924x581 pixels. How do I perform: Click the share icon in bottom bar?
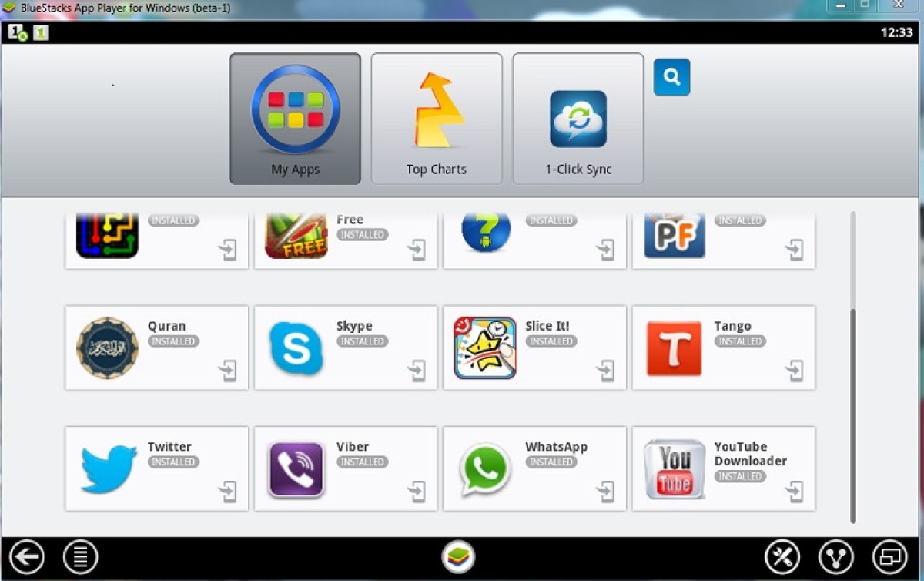pyautogui.click(x=836, y=557)
